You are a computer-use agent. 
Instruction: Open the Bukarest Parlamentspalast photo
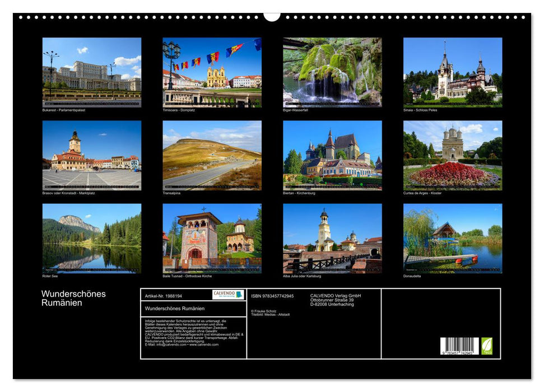92,72
